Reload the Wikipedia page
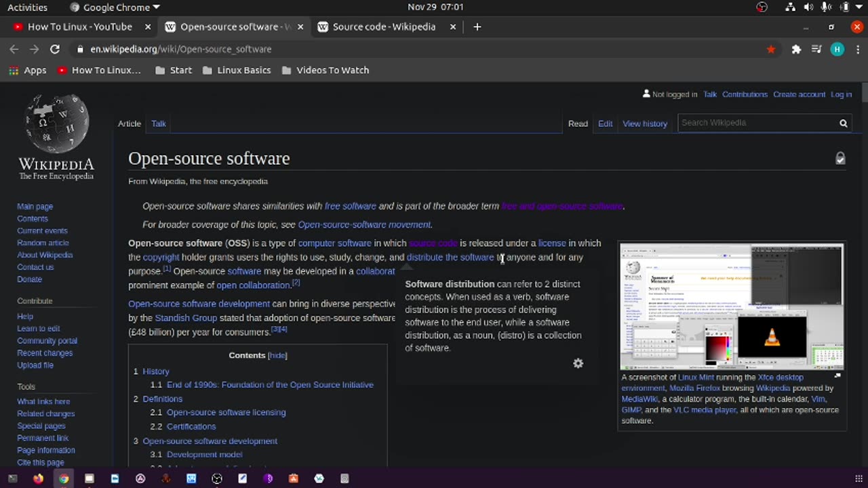The image size is (868, 488). pyautogui.click(x=55, y=49)
